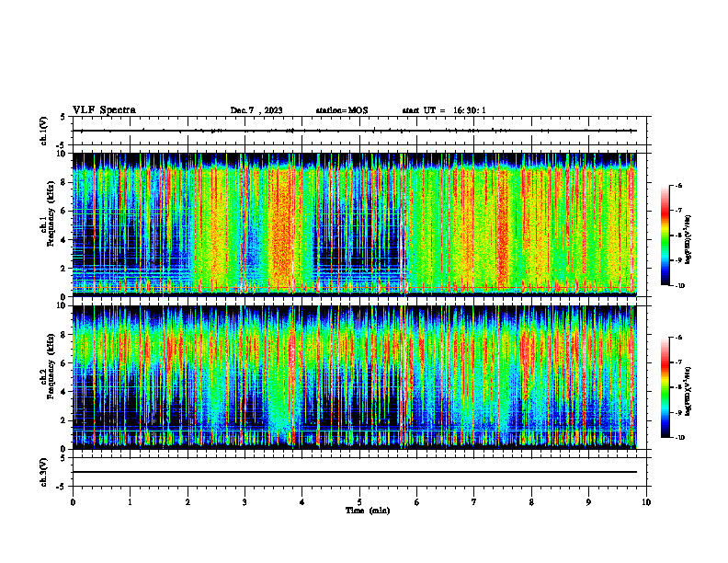
Task: Click time axis tick label "5"
Action: pyautogui.click(x=359, y=502)
